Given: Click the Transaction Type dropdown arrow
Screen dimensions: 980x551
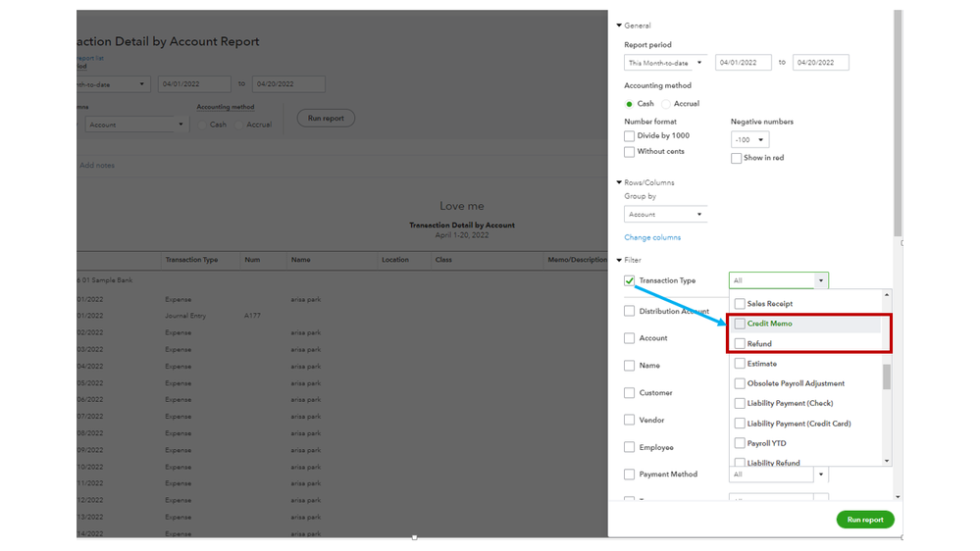Looking at the screenshot, I should tap(820, 281).
